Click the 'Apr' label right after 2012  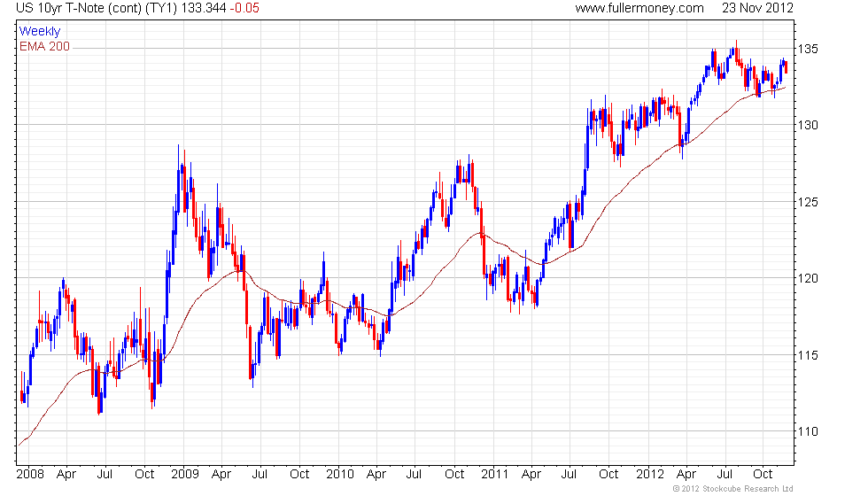coord(686,475)
